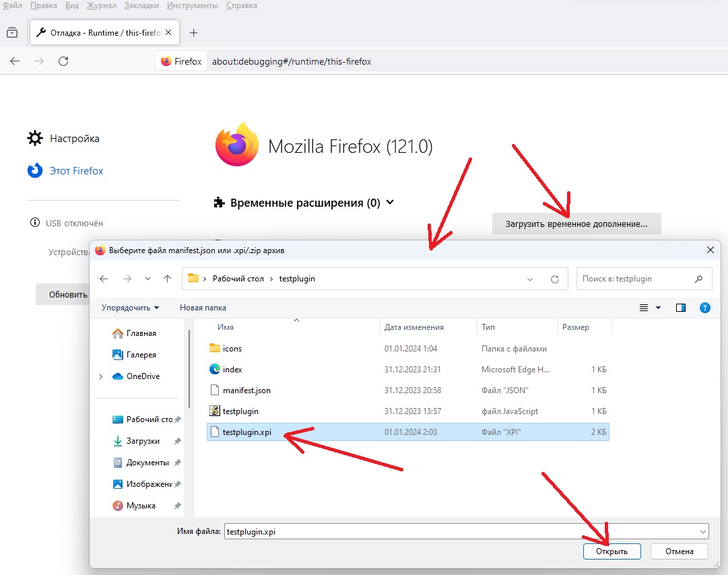Screen dimensions: 728x575
Task: Click Рабочий стол in the path bar
Action: tap(238, 279)
